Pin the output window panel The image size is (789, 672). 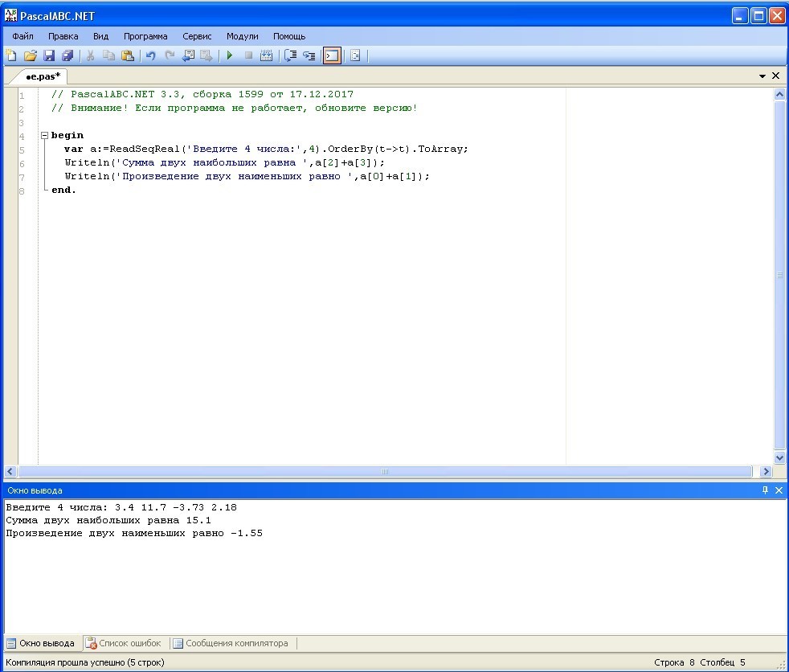point(765,490)
